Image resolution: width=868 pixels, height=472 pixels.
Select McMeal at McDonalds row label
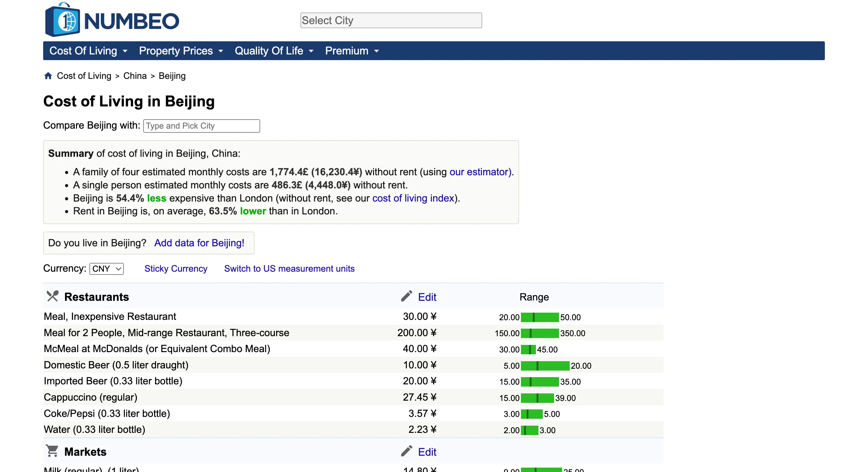click(157, 349)
